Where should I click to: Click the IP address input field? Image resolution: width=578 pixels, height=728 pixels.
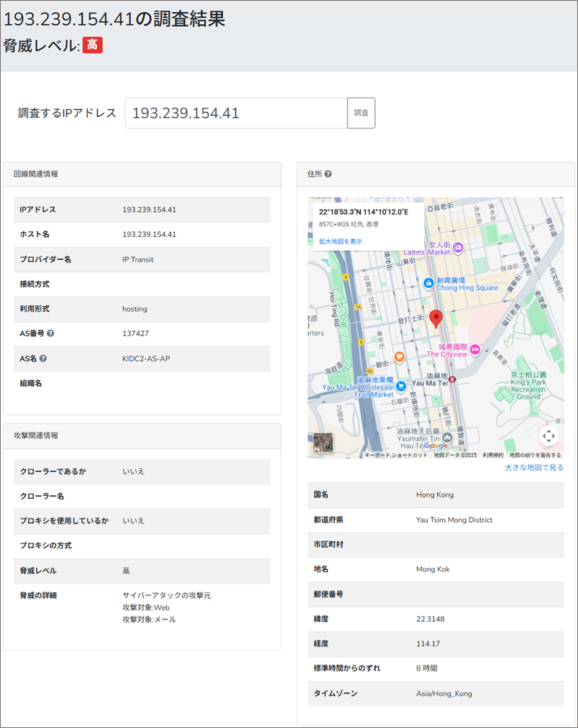(236, 114)
